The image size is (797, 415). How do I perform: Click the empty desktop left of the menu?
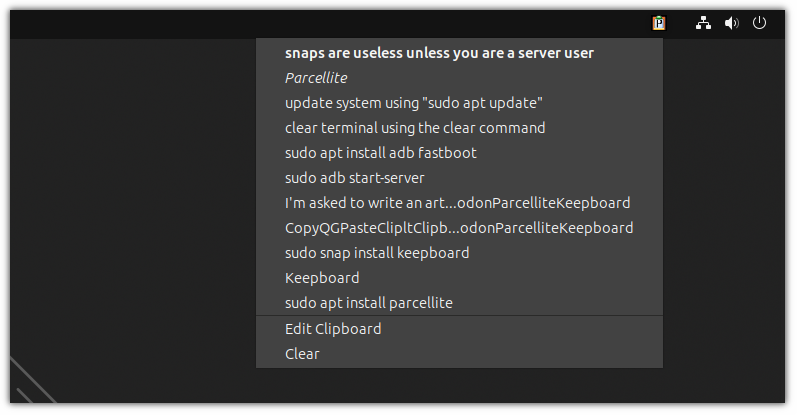(x=130, y=200)
